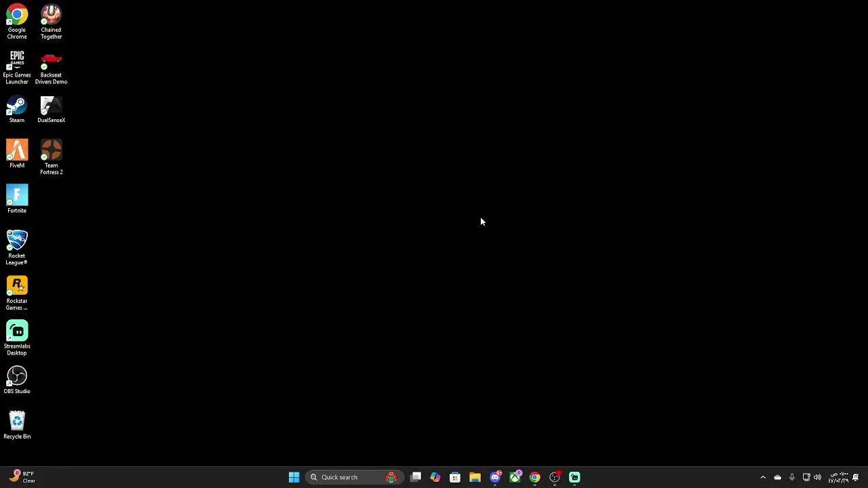Open the notifications bell icon
This screenshot has width=868, height=488.
click(856, 477)
